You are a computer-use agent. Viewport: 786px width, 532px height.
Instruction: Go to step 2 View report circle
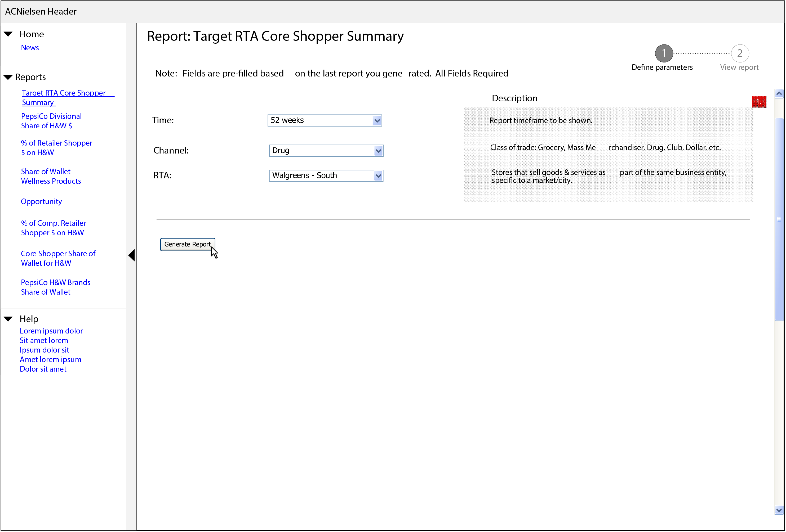739,53
